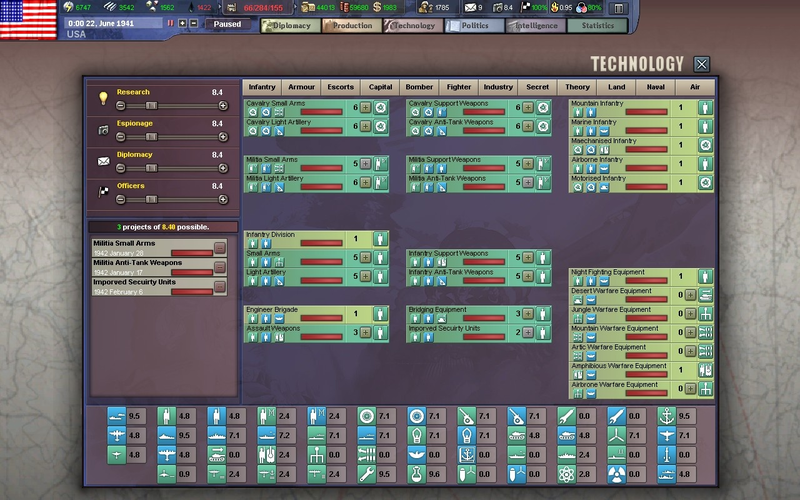The image size is (800, 500).
Task: Remove Militia Small Arms from the research queue
Action: (220, 248)
